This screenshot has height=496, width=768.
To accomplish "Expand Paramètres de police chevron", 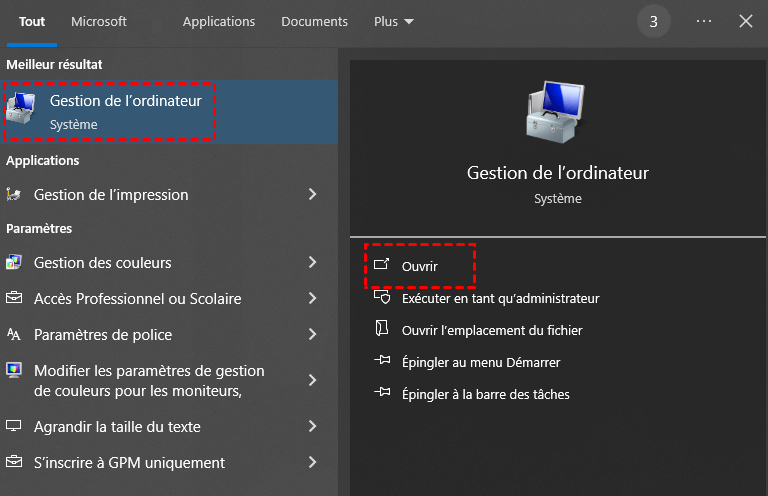I will [x=312, y=334].
